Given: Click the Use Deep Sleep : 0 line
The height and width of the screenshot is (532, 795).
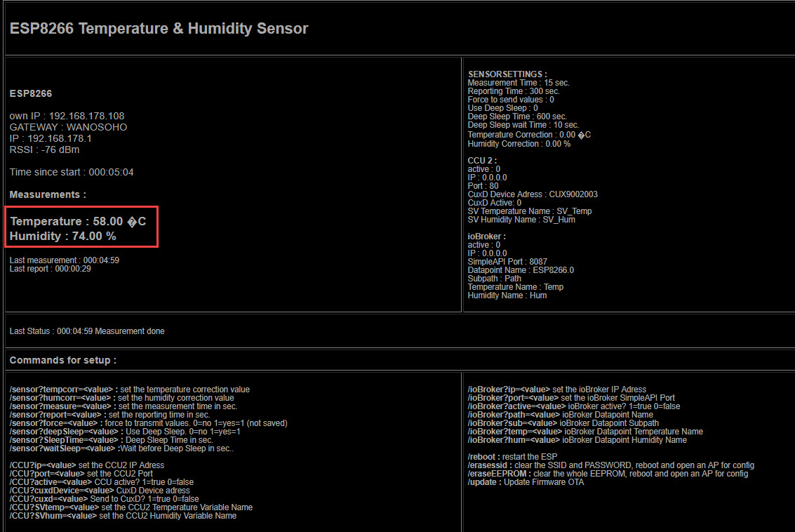Looking at the screenshot, I should click(x=503, y=108).
